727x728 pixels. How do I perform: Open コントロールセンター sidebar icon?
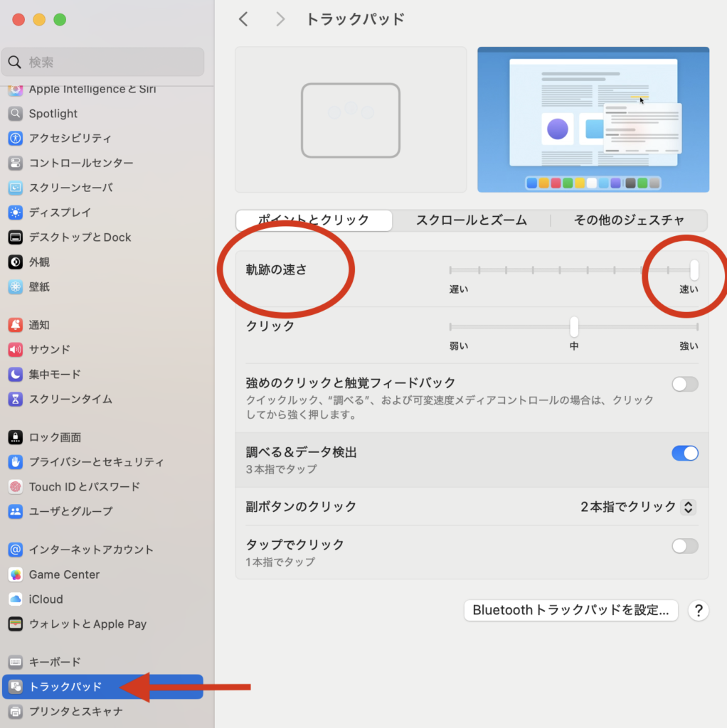pyautogui.click(x=16, y=164)
